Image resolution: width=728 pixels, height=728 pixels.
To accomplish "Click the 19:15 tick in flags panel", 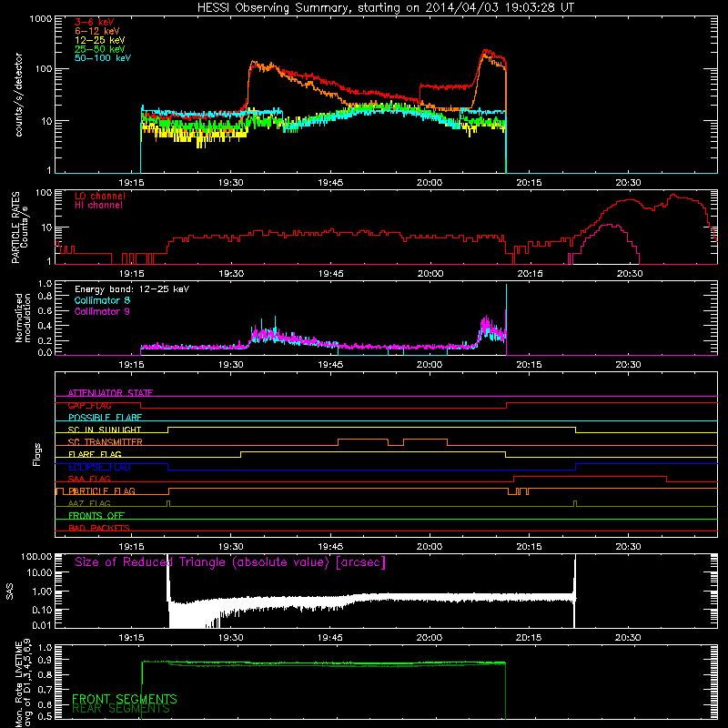I will (131, 547).
